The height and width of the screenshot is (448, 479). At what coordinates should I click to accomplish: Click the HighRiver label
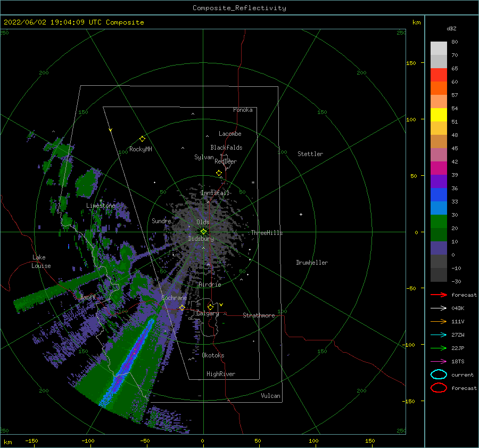click(220, 374)
